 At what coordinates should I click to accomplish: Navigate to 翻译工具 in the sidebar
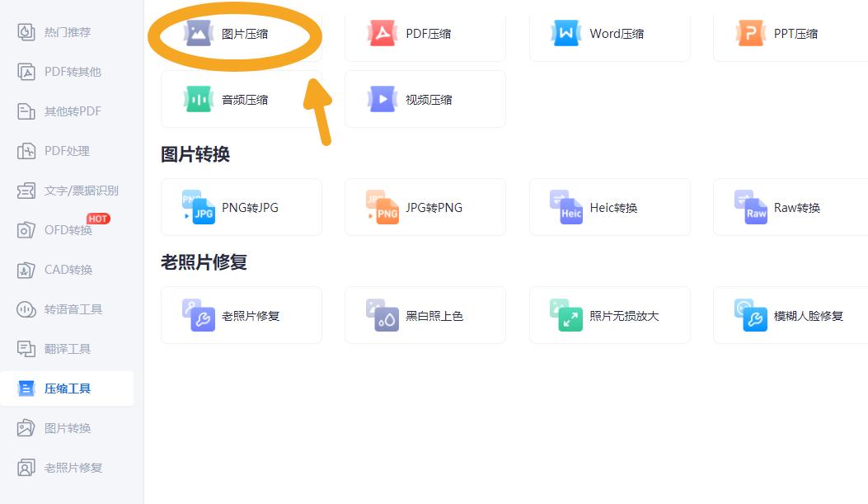[x=67, y=349]
